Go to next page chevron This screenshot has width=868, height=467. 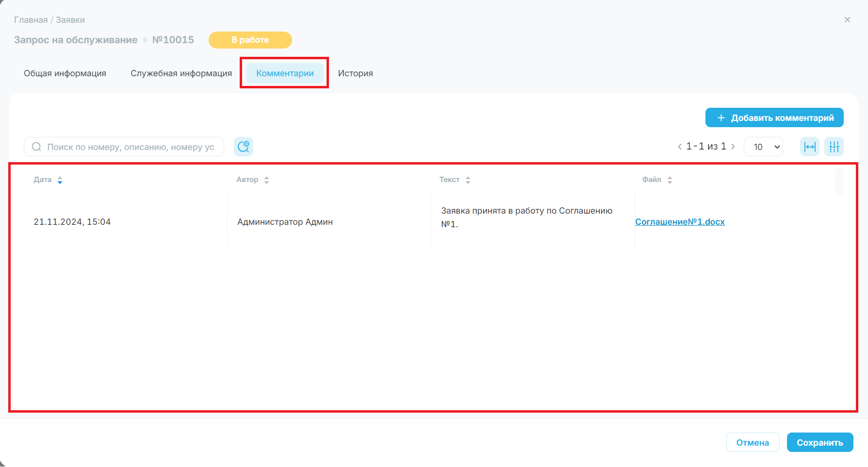point(733,147)
